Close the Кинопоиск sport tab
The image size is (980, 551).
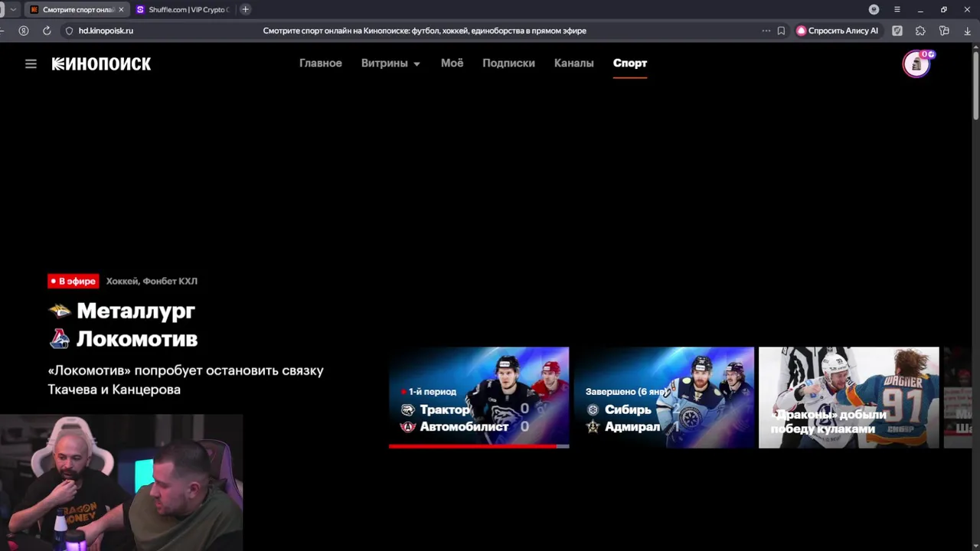coord(121,9)
